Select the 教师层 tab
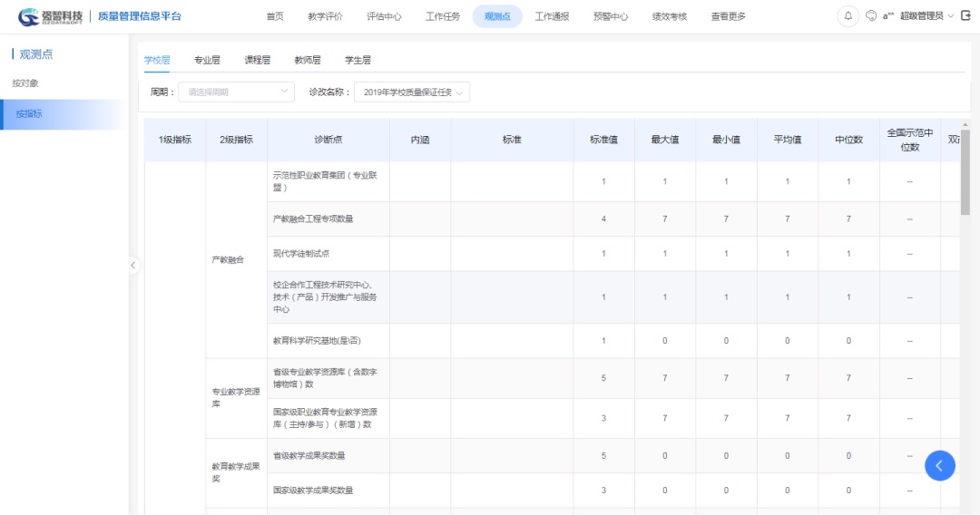The width and height of the screenshot is (980, 515). [x=307, y=60]
